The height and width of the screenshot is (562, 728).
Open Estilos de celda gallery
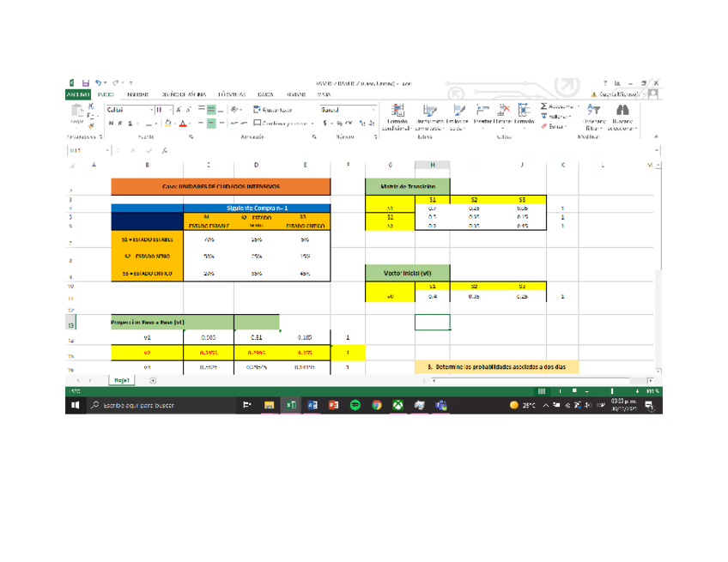[x=458, y=117]
